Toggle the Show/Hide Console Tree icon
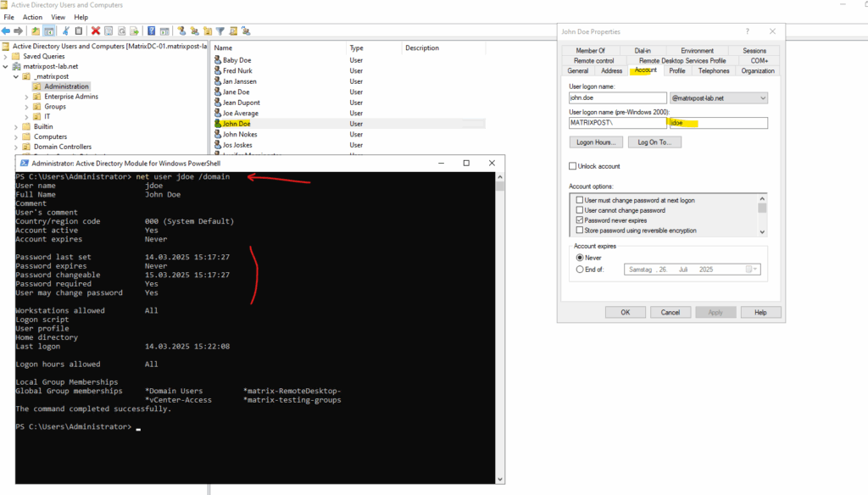868x495 pixels. pos(48,31)
